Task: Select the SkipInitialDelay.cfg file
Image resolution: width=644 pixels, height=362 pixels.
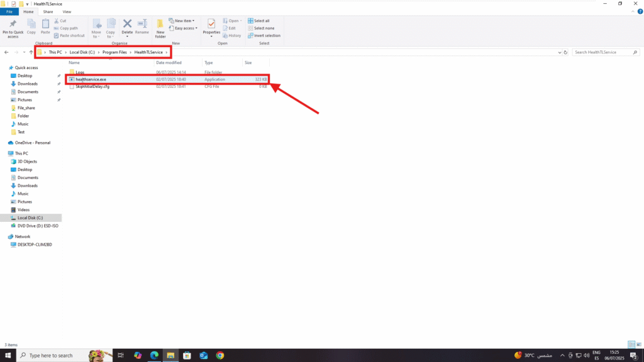Action: pyautogui.click(x=92, y=87)
